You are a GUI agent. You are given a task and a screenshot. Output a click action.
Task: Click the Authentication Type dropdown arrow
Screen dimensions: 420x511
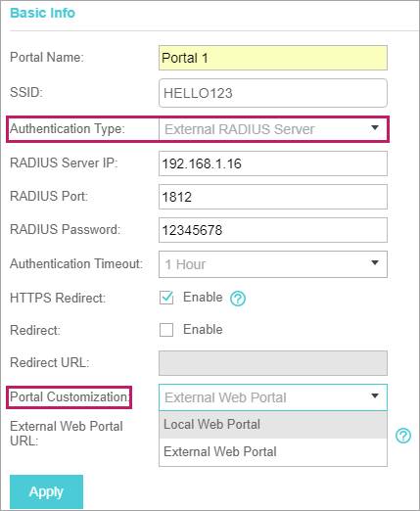click(375, 127)
